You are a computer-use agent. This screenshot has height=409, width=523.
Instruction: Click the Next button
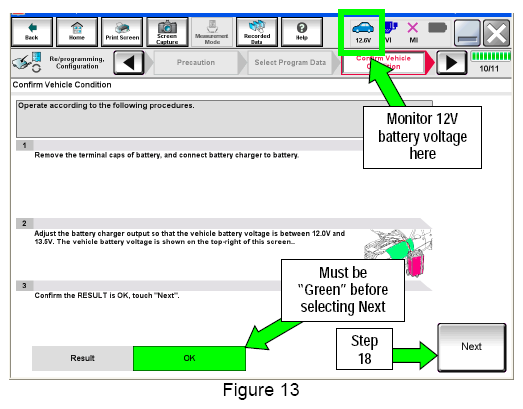coord(472,347)
